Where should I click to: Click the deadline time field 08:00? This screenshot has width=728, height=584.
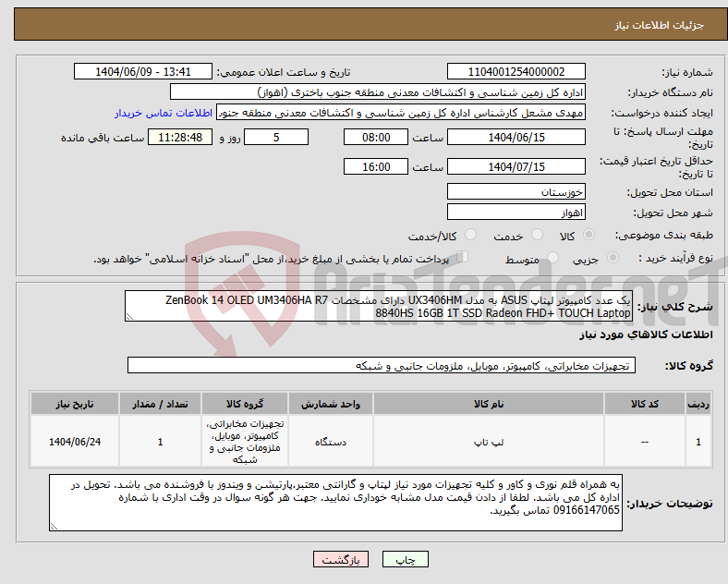[x=376, y=138]
